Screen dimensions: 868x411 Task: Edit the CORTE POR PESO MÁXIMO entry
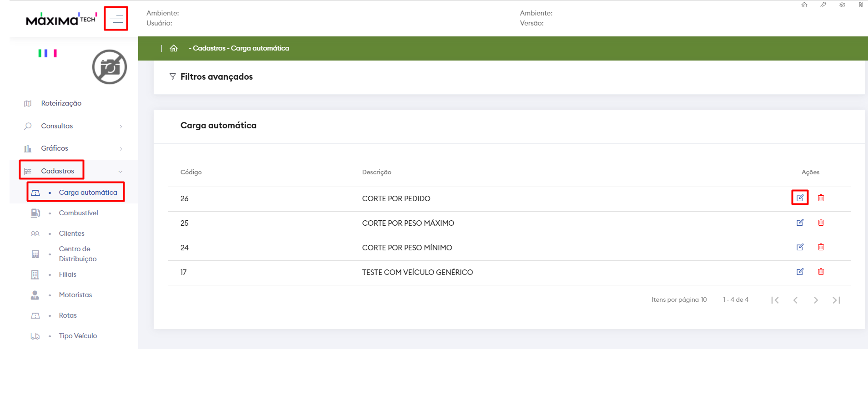tap(800, 223)
